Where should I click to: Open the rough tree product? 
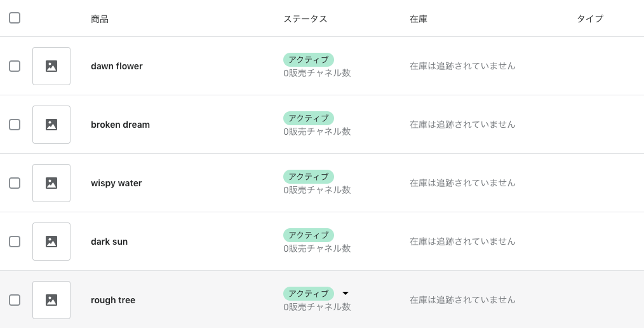pyautogui.click(x=113, y=300)
